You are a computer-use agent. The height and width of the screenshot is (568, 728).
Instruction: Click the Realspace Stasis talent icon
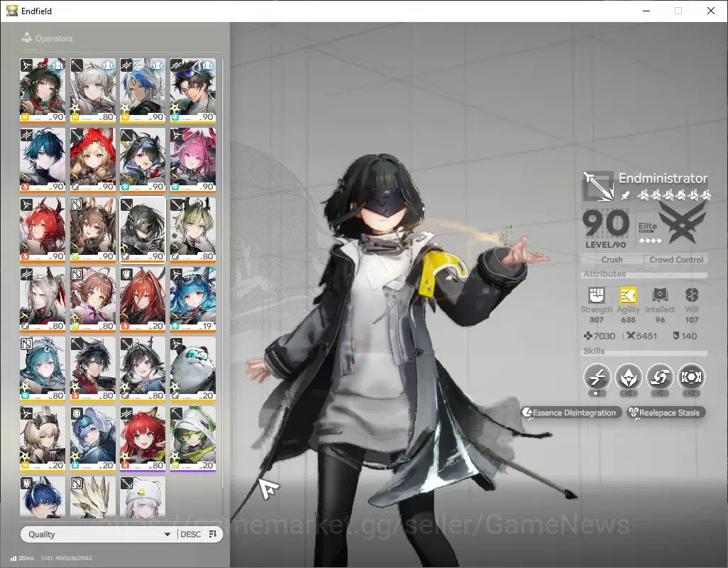[634, 413]
